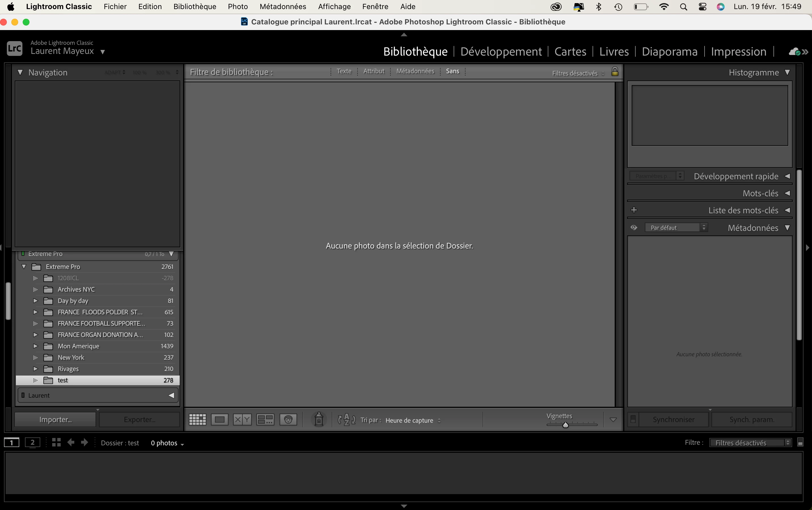Screen dimensions: 812x510
Task: Adjust the Vignettes thumbnail size slider
Action: point(566,425)
